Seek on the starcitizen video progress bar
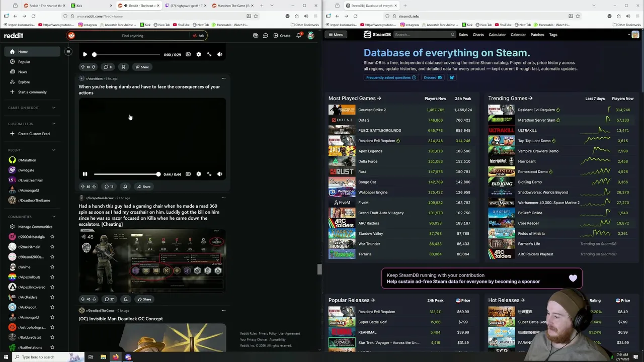Viewport: 644px width, 362px height. coord(127,174)
